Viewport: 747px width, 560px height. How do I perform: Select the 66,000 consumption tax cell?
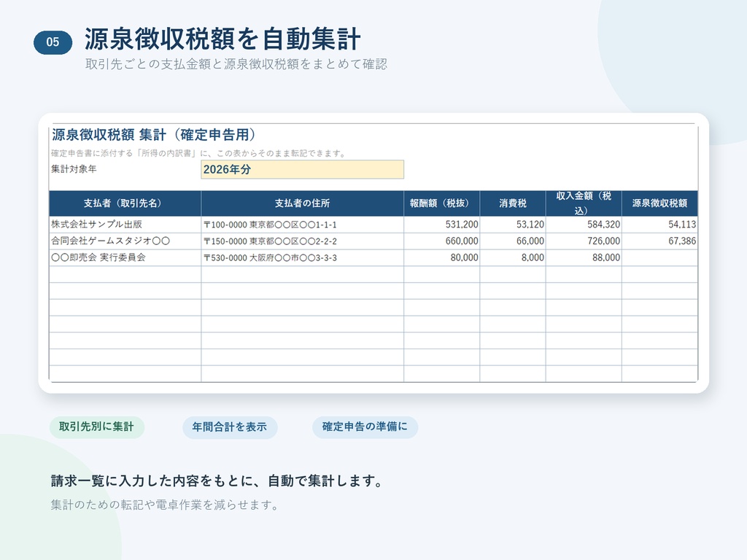pyautogui.click(x=513, y=241)
